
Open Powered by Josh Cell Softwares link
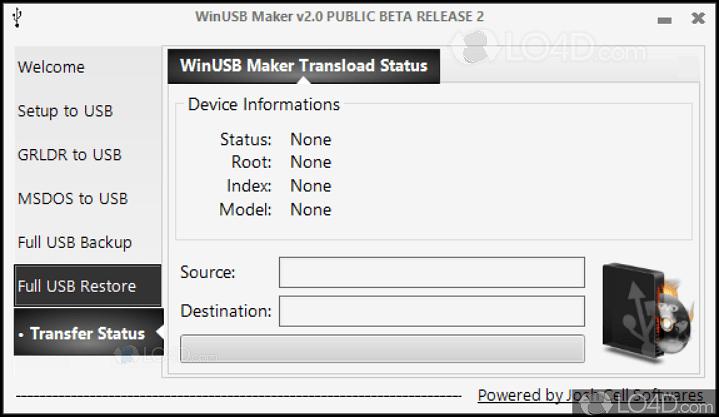pyautogui.click(x=590, y=395)
